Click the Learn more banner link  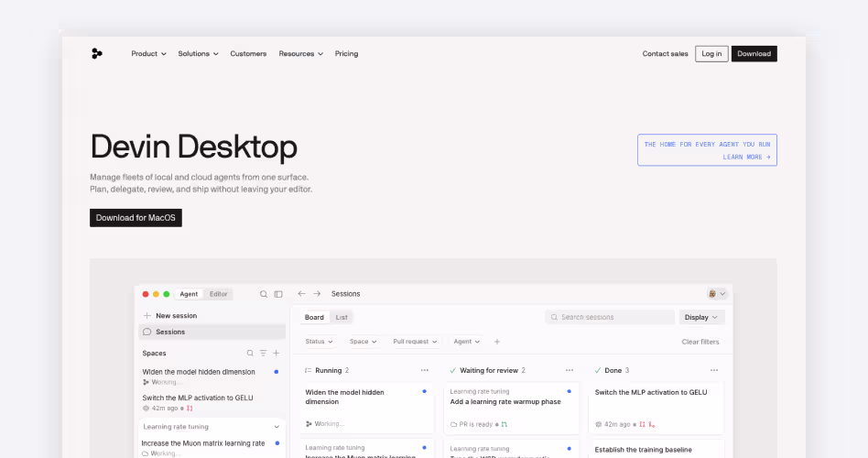[707, 150]
